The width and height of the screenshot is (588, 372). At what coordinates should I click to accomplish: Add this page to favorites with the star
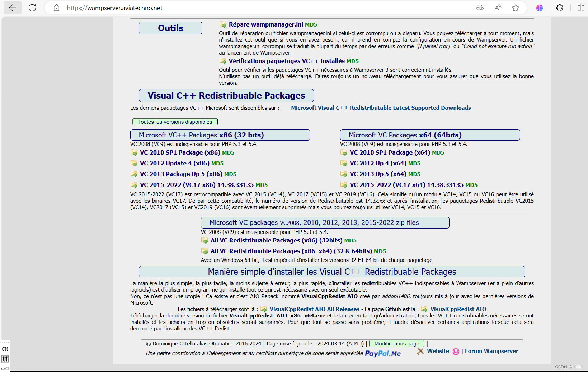pos(516,8)
